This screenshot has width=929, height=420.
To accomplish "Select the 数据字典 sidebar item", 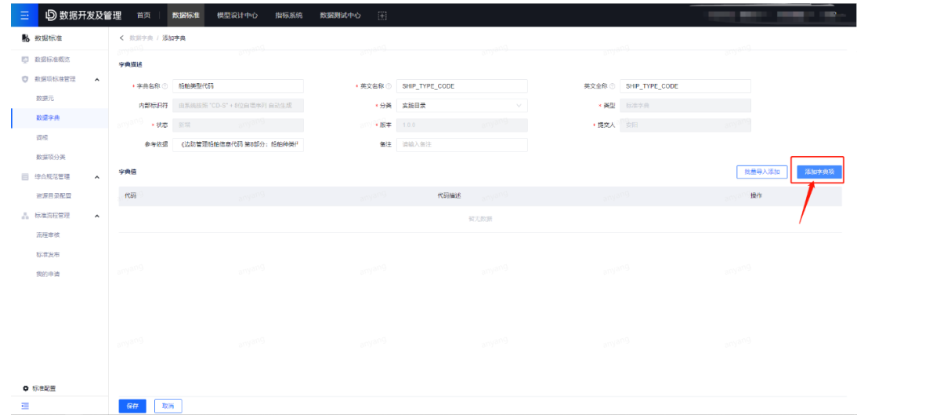I will [x=48, y=118].
